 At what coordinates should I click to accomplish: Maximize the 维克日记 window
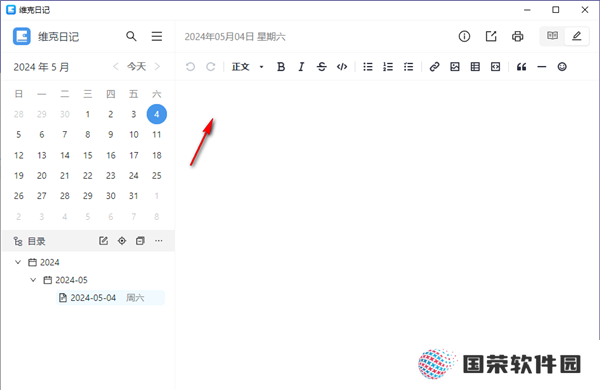(x=556, y=10)
